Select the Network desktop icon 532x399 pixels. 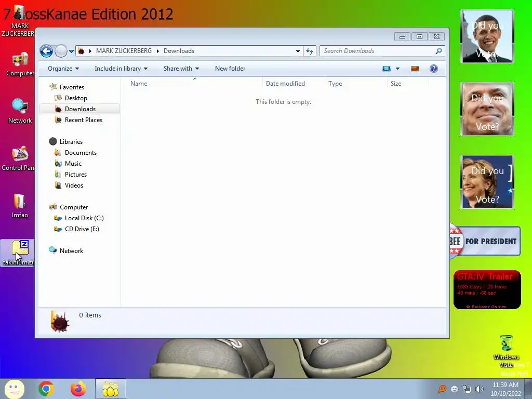[20, 111]
